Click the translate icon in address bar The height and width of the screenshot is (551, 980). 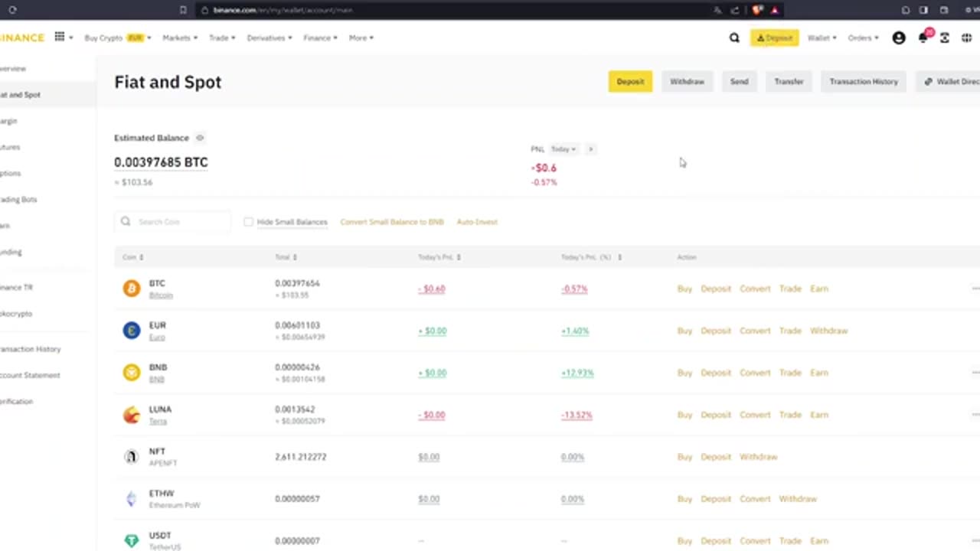(717, 10)
